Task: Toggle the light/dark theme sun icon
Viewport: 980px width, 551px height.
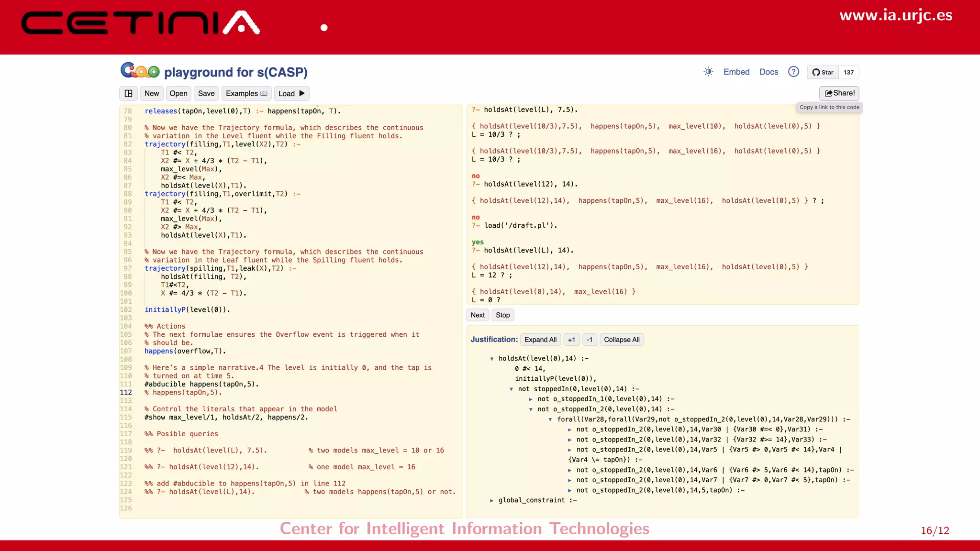Action: click(708, 72)
